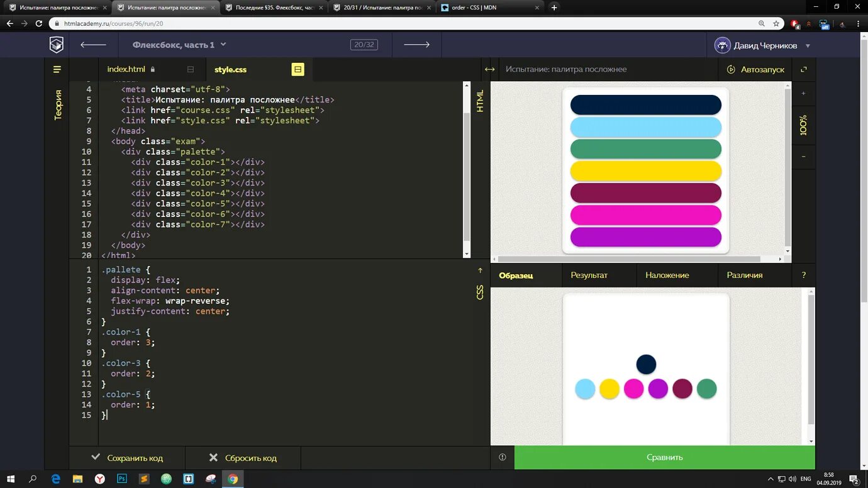
Task: Click the dark navy color bar in preview
Action: tap(645, 105)
